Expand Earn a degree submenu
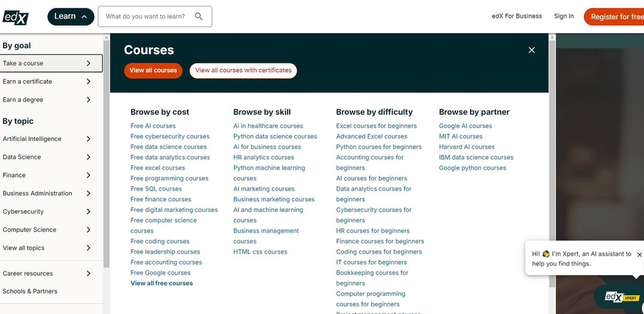 [x=51, y=100]
